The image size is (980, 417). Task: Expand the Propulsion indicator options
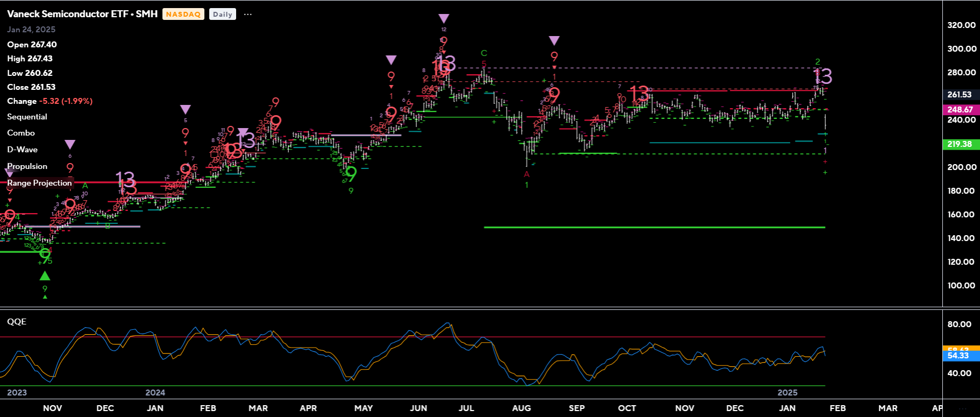(x=27, y=166)
